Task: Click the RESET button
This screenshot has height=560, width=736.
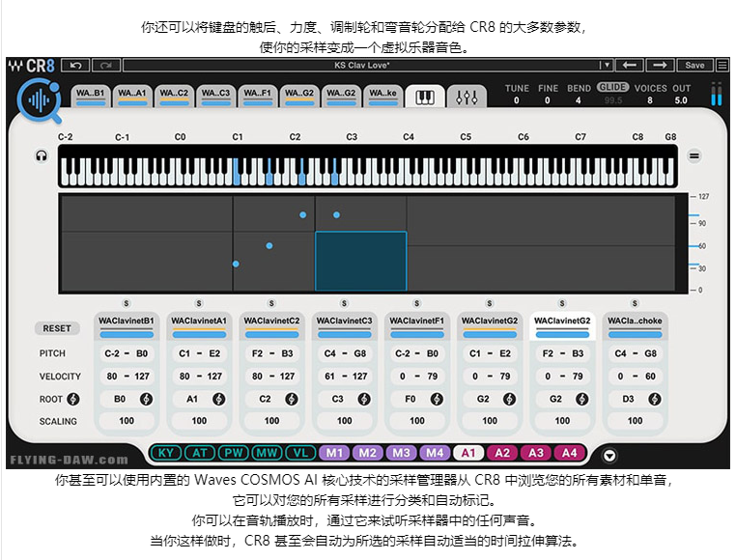Action: pyautogui.click(x=57, y=328)
